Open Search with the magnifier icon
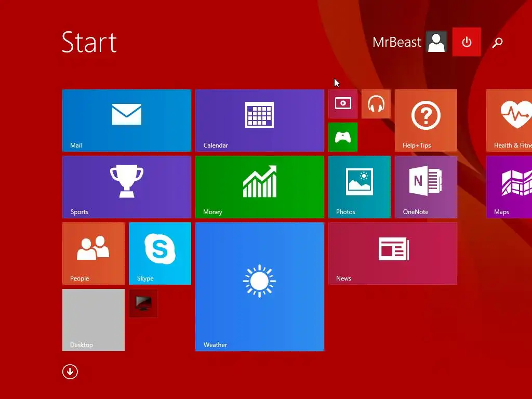 (x=497, y=43)
